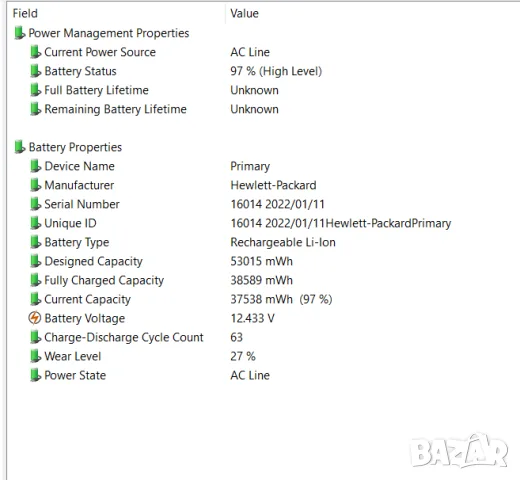Select the Battery Properties group label
The width and height of the screenshot is (520, 480).
point(75,147)
